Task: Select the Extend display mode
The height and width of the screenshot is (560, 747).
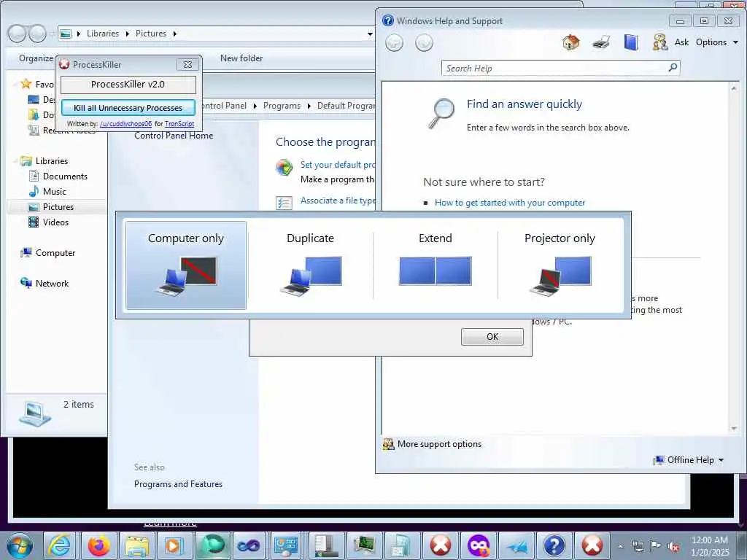Action: [x=435, y=265]
